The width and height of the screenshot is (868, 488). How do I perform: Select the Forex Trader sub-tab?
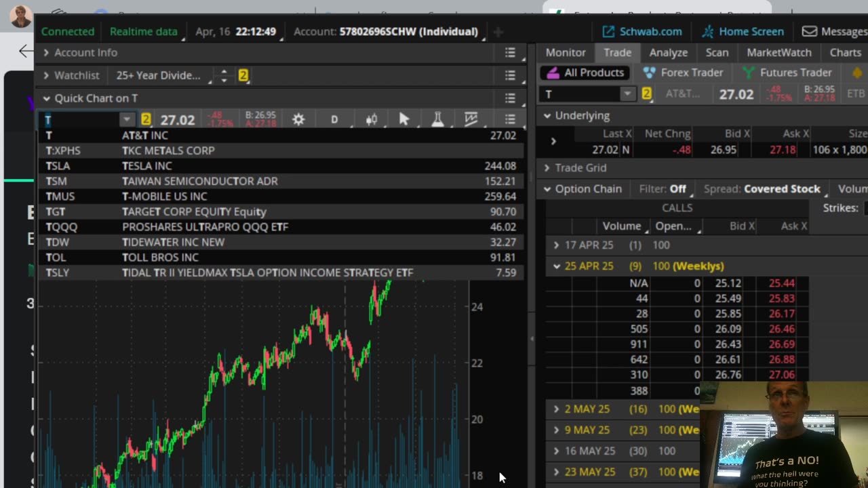tap(683, 73)
